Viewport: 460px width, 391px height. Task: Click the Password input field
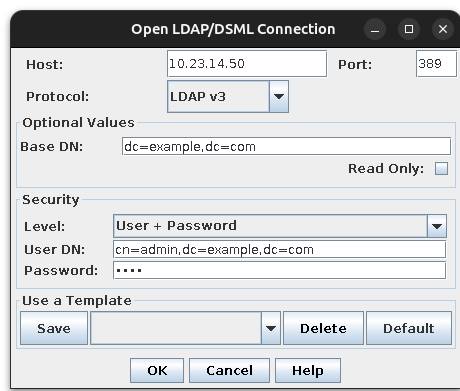(279, 270)
